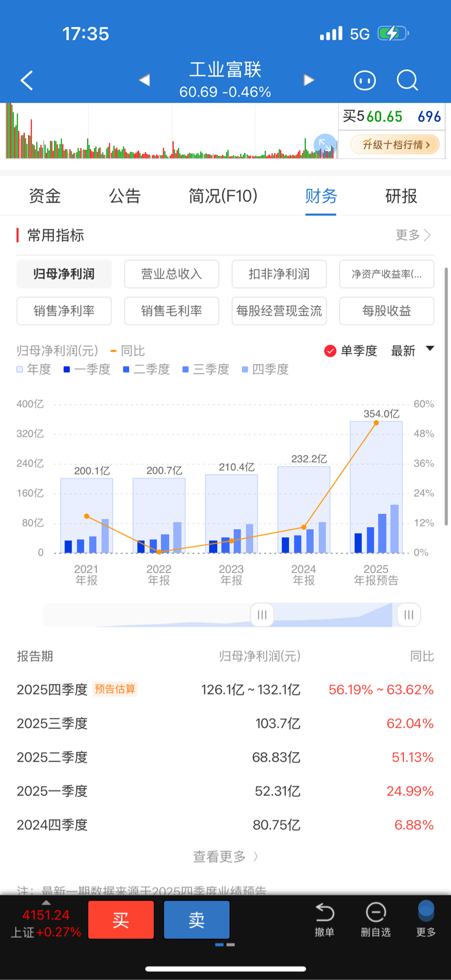The image size is (451, 980).
Task: Tap the blue 卖 sell button
Action: coord(197,920)
